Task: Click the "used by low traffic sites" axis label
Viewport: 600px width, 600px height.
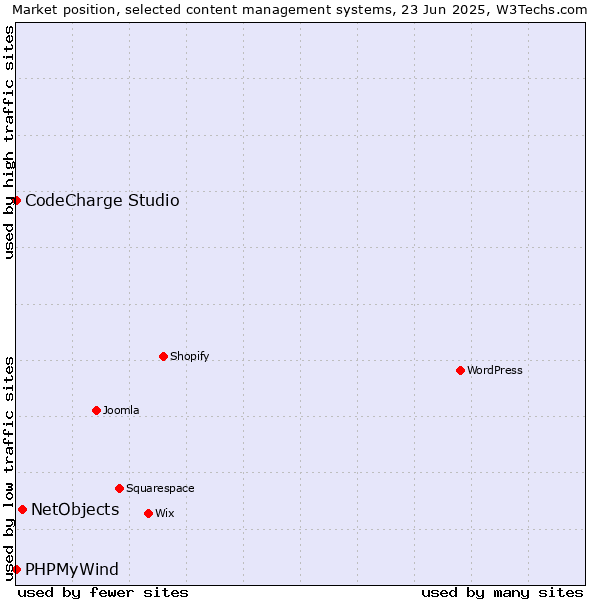Action: (9, 470)
